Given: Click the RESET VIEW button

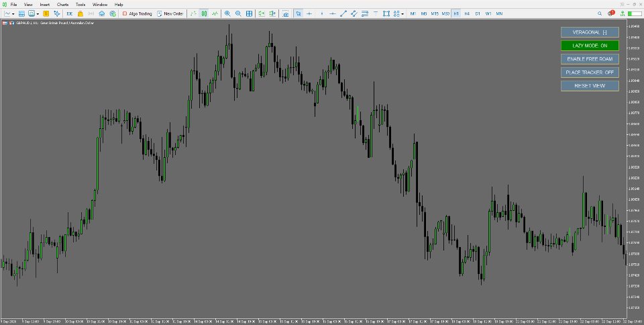Looking at the screenshot, I should point(590,85).
